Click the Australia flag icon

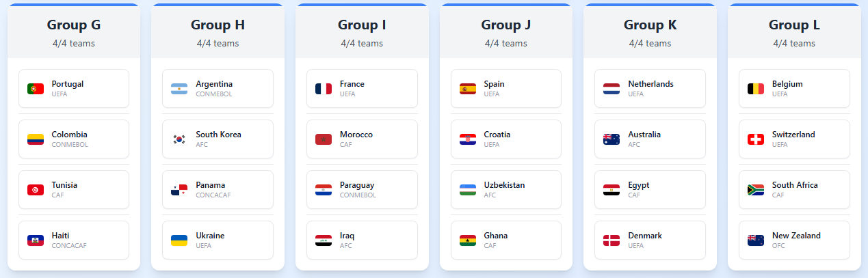click(x=611, y=139)
